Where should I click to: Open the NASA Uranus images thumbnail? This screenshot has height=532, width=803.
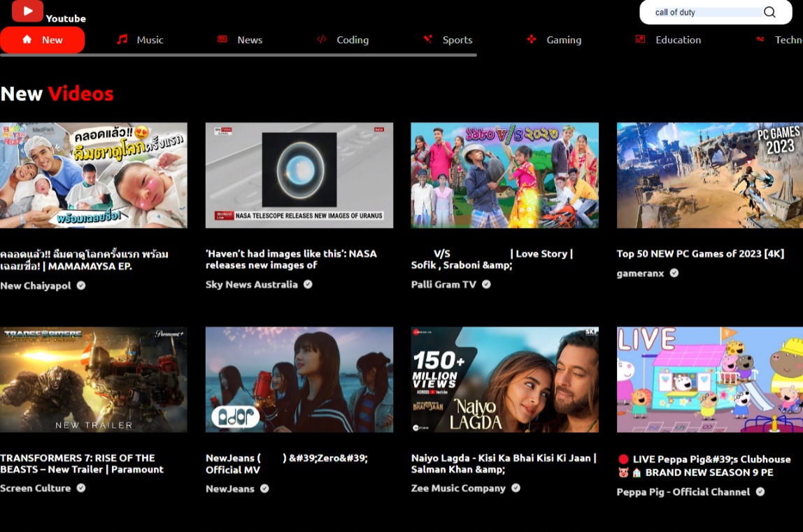click(299, 175)
